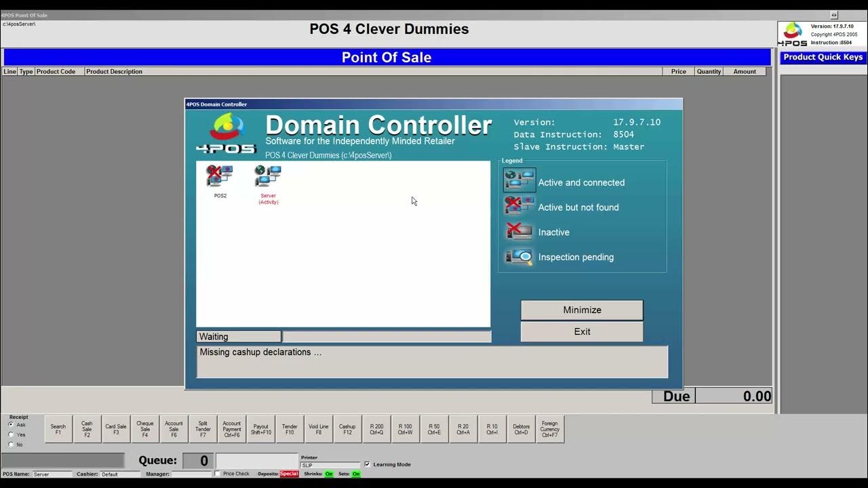
Task: Toggle the Learning Mode checkbox
Action: coord(367,464)
